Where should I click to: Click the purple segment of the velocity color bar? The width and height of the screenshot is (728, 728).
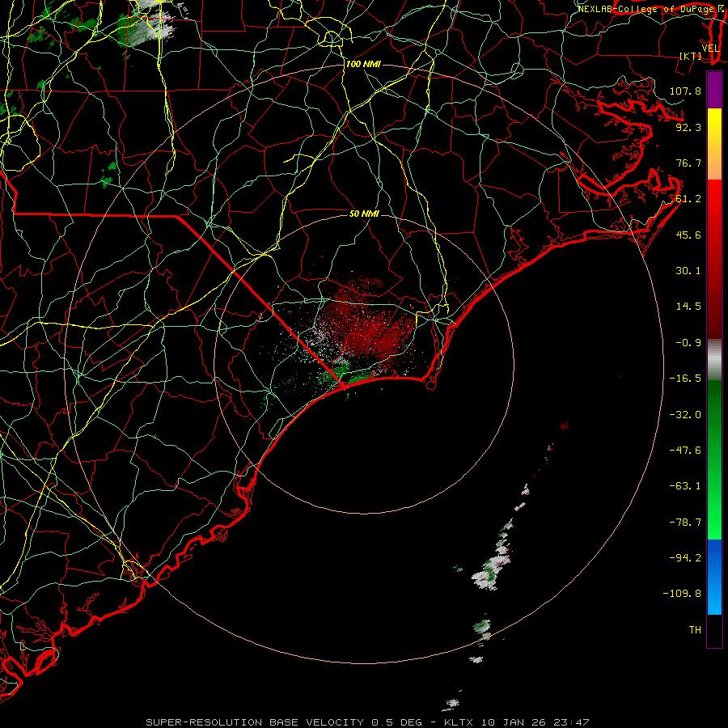[714, 91]
